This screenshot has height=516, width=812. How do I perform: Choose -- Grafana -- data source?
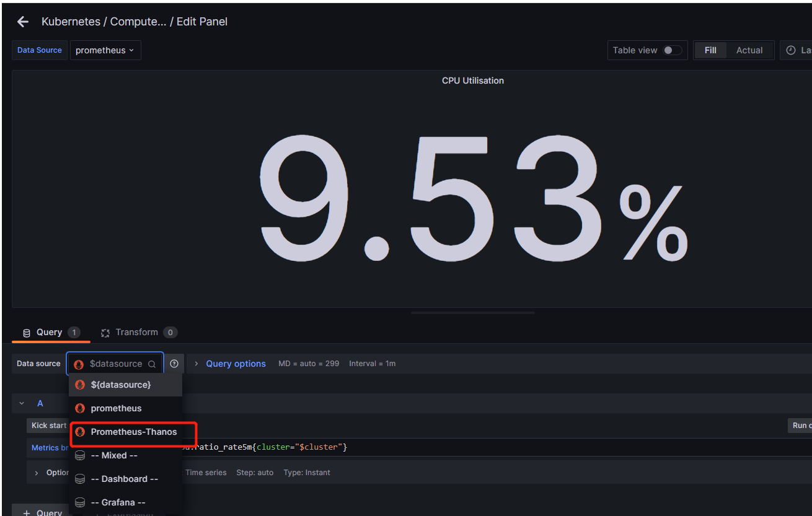[x=125, y=502]
